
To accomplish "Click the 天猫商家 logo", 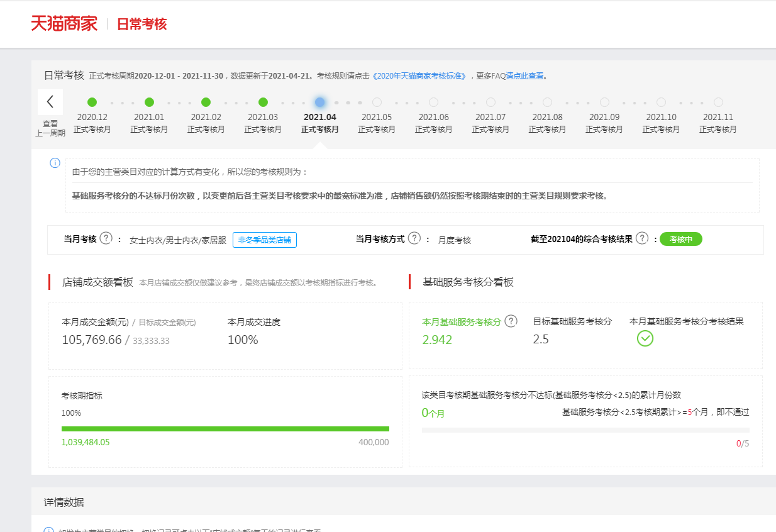I will [64, 24].
